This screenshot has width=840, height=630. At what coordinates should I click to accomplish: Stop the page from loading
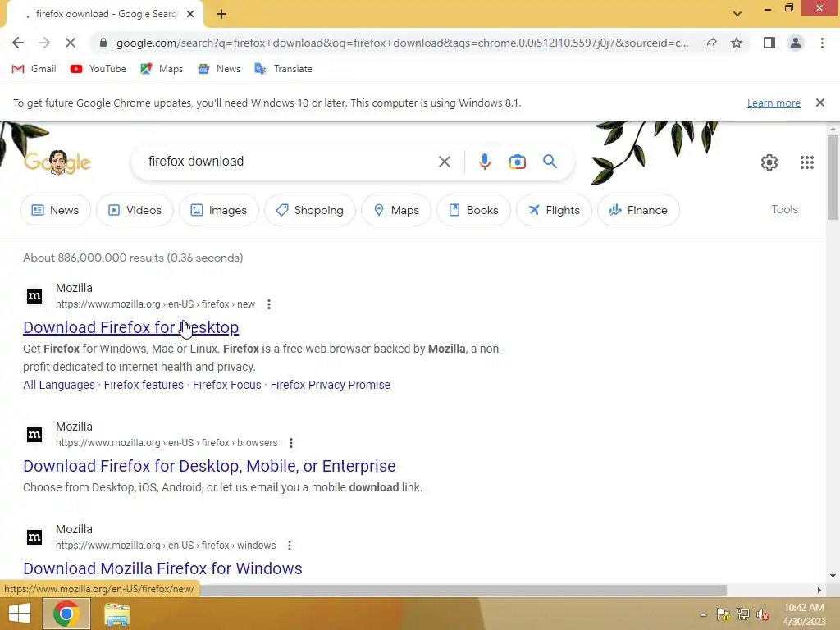(71, 43)
